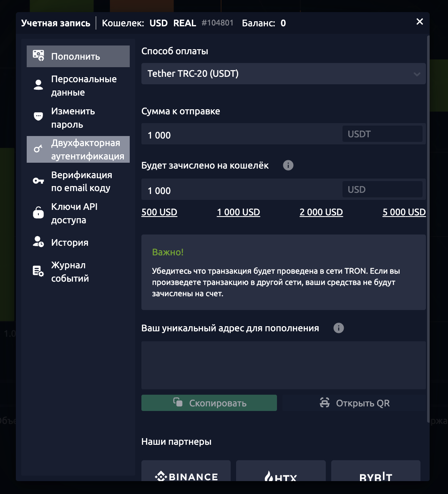The height and width of the screenshot is (494, 448).
Task: Click the Важно! warning heading
Action: click(168, 252)
